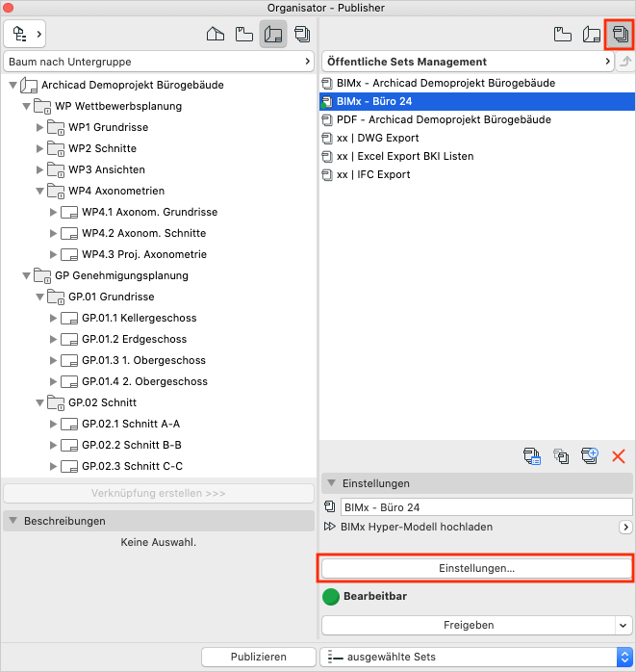This screenshot has height=672, width=636.
Task: Collapse GP.02 Schnitt folder
Action: tap(39, 402)
